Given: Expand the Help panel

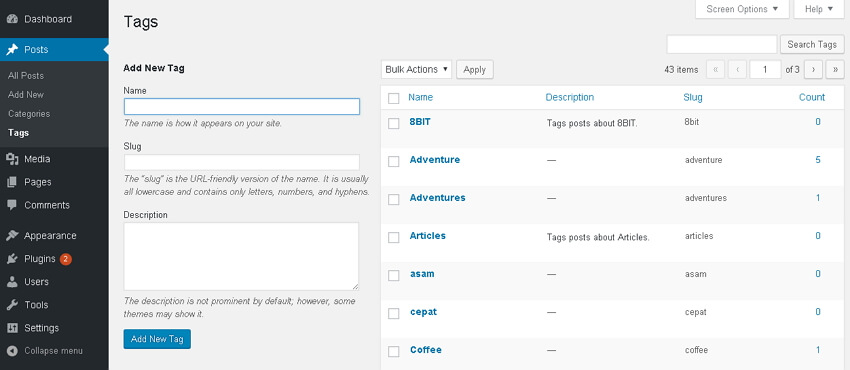Looking at the screenshot, I should click(x=819, y=9).
